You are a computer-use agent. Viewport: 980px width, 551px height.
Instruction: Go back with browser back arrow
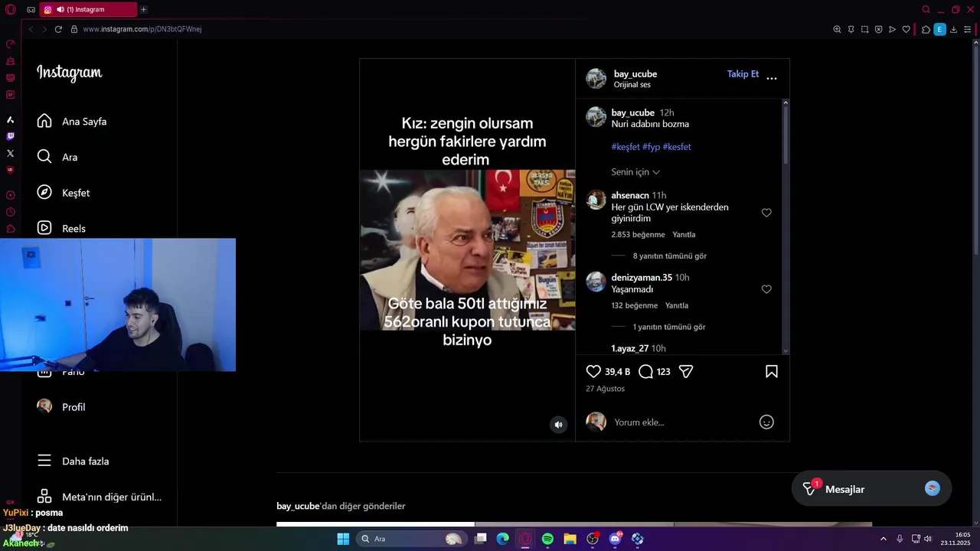click(31, 29)
